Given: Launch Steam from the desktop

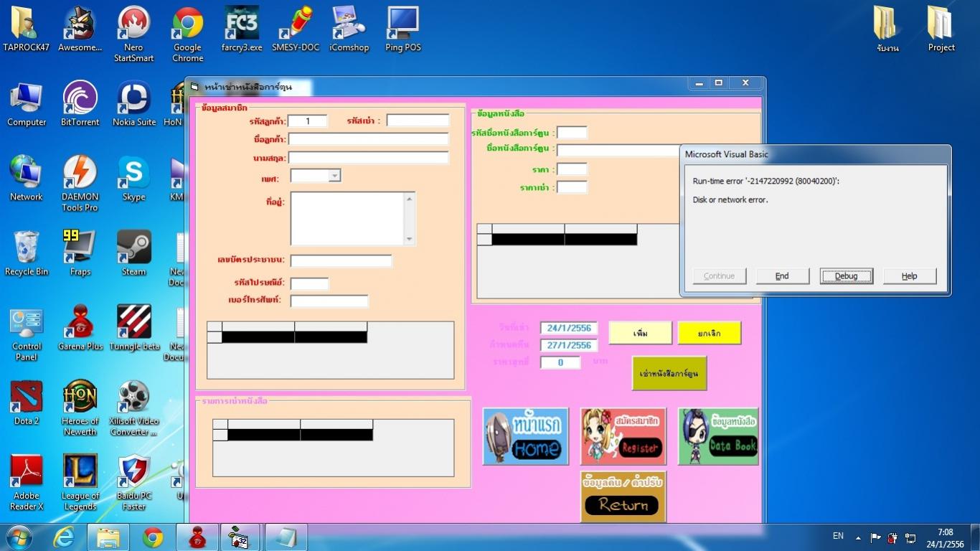Looking at the screenshot, I should coord(133,253).
